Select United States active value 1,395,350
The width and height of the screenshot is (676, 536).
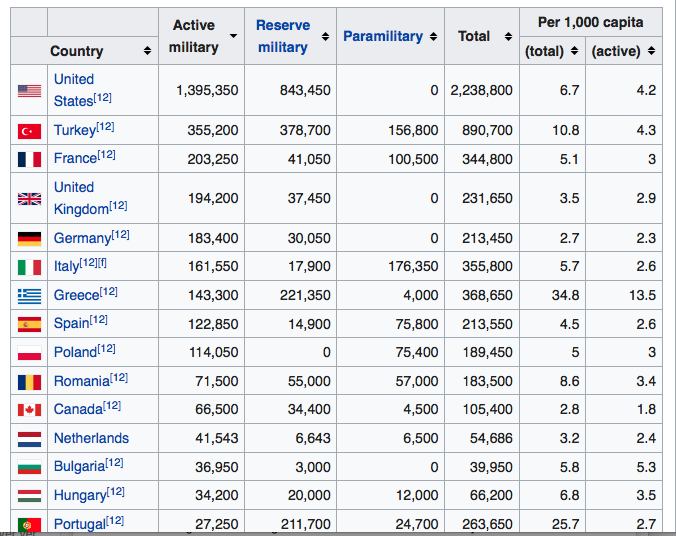(207, 90)
